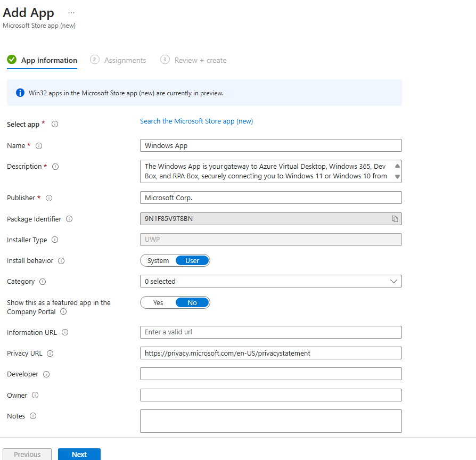Click the info icon next to Publisher
Image resolution: width=476 pixels, height=460 pixels.
pos(49,198)
